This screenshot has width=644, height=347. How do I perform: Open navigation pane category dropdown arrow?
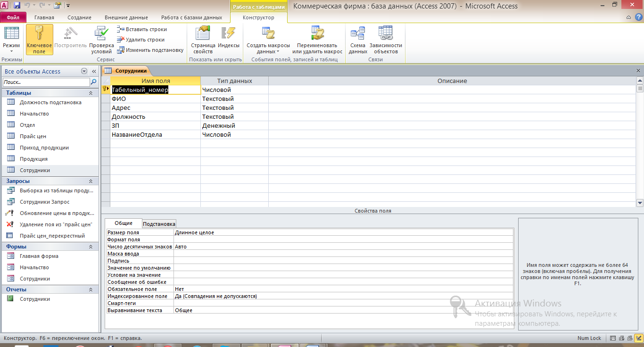(84, 71)
